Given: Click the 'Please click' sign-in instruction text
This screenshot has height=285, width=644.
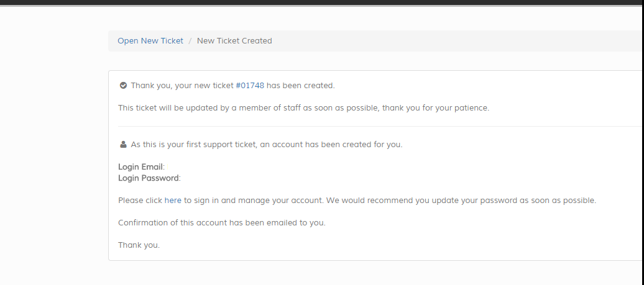Looking at the screenshot, I should pyautogui.click(x=140, y=201).
